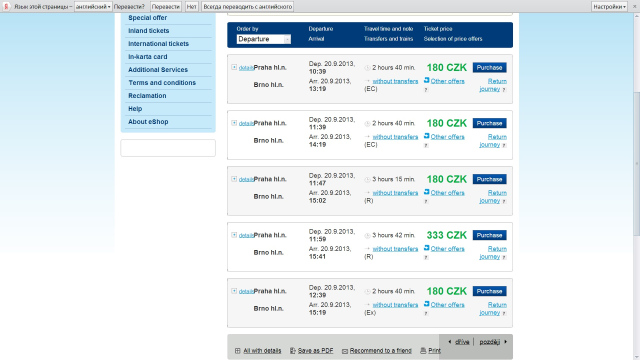This screenshot has height=360, width=640.
Task: Open In-karta card menu item
Action: click(x=147, y=57)
